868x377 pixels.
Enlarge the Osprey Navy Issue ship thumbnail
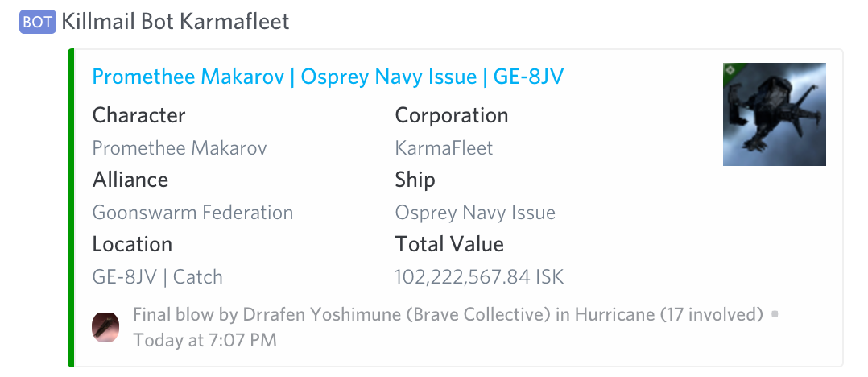tap(775, 114)
